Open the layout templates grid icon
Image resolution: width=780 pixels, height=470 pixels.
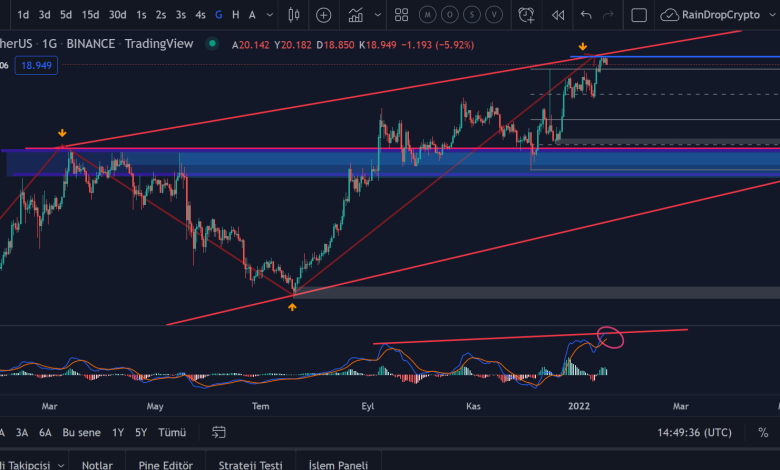(x=401, y=15)
